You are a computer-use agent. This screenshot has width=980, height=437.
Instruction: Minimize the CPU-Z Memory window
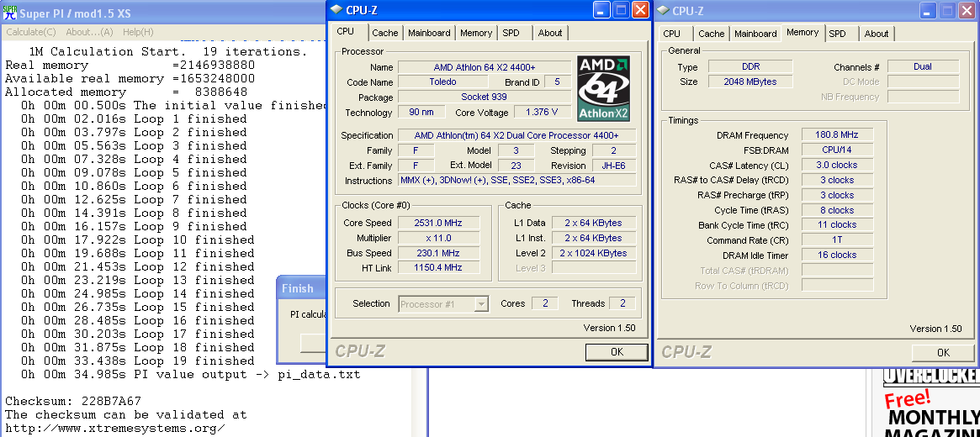point(929,10)
